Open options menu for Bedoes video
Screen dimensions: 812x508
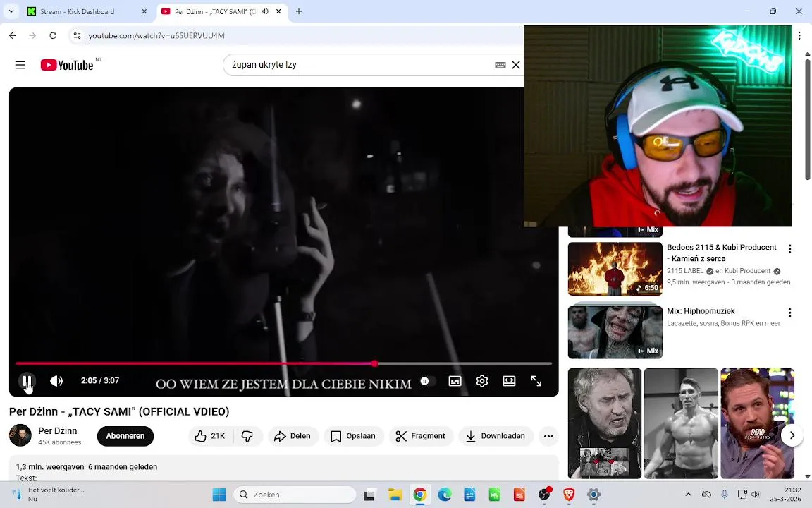click(x=789, y=249)
